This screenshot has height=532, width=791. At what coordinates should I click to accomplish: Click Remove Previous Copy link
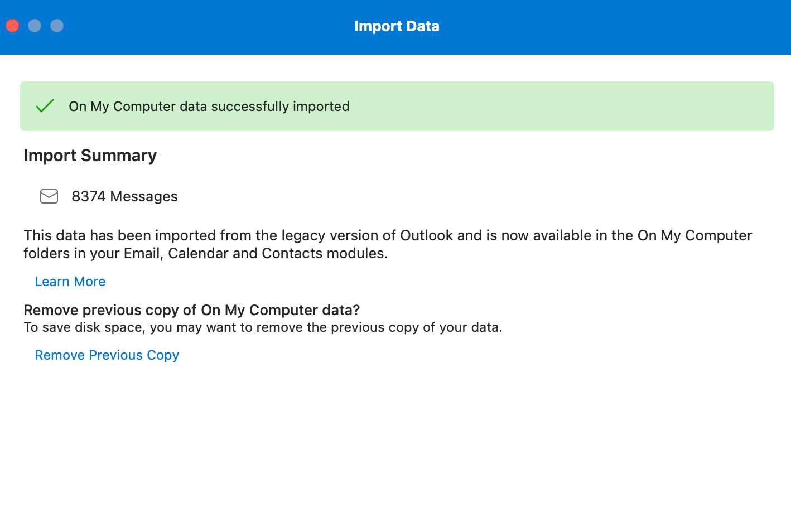[x=107, y=355]
